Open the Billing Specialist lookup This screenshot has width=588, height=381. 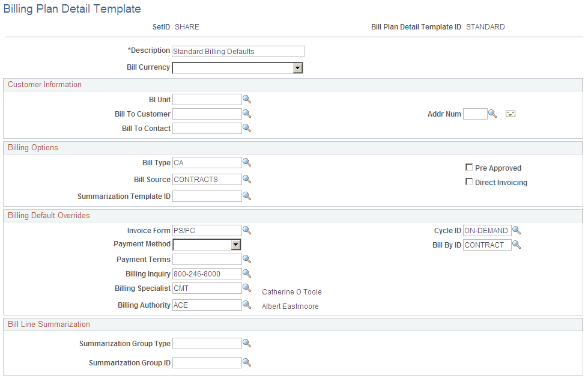pyautogui.click(x=247, y=288)
